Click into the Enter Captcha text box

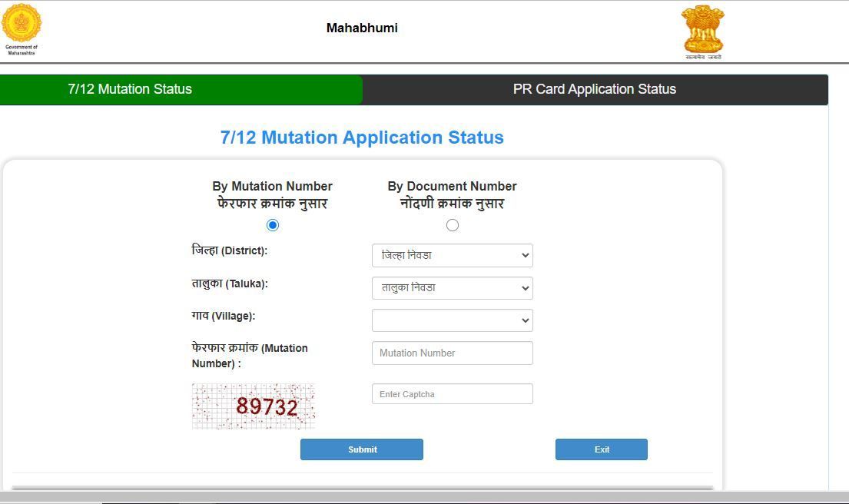point(452,394)
